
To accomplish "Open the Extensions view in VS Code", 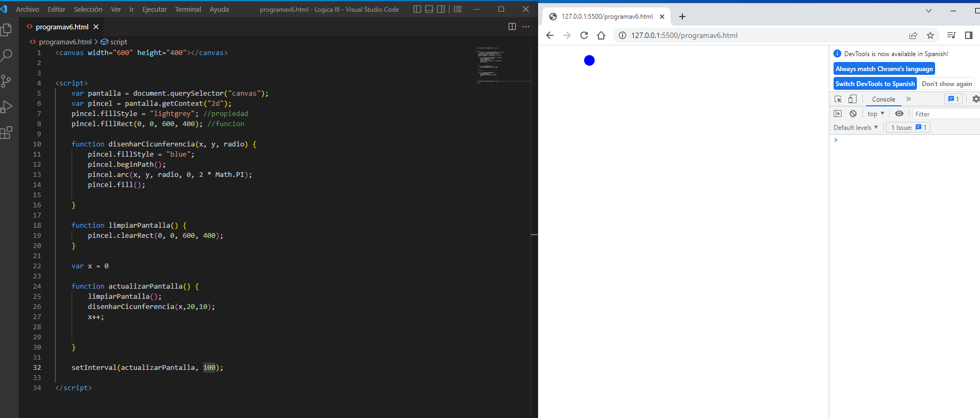I will click(6, 133).
